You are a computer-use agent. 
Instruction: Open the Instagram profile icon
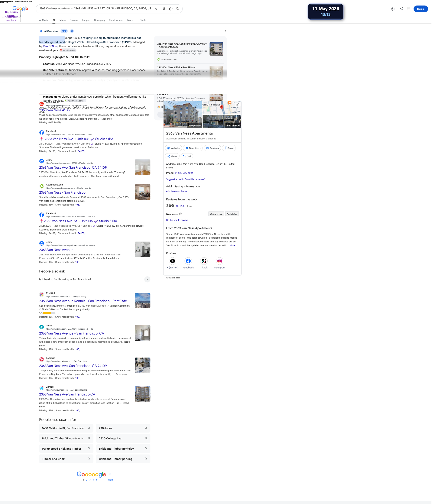[221, 262]
